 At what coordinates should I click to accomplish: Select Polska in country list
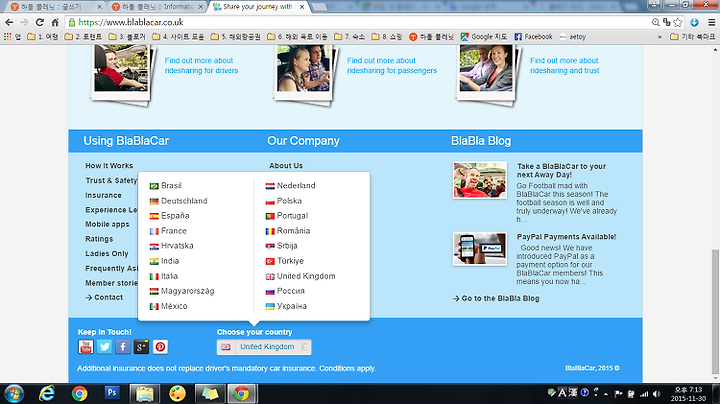point(283,201)
